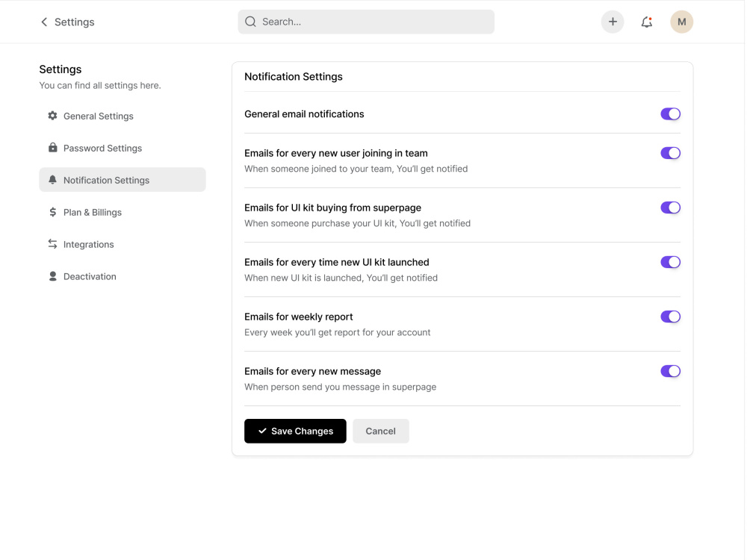Click the Save Changes button
This screenshot has height=560, width=747.
[x=295, y=431]
